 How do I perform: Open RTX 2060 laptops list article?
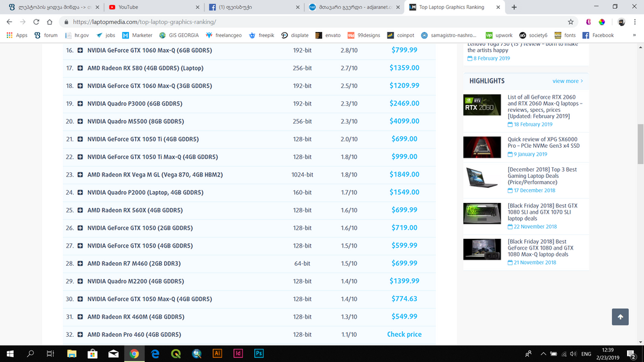click(545, 107)
